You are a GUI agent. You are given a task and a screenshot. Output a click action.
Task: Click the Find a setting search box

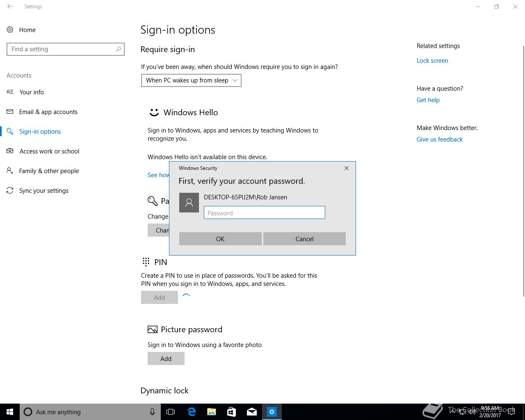click(x=66, y=49)
